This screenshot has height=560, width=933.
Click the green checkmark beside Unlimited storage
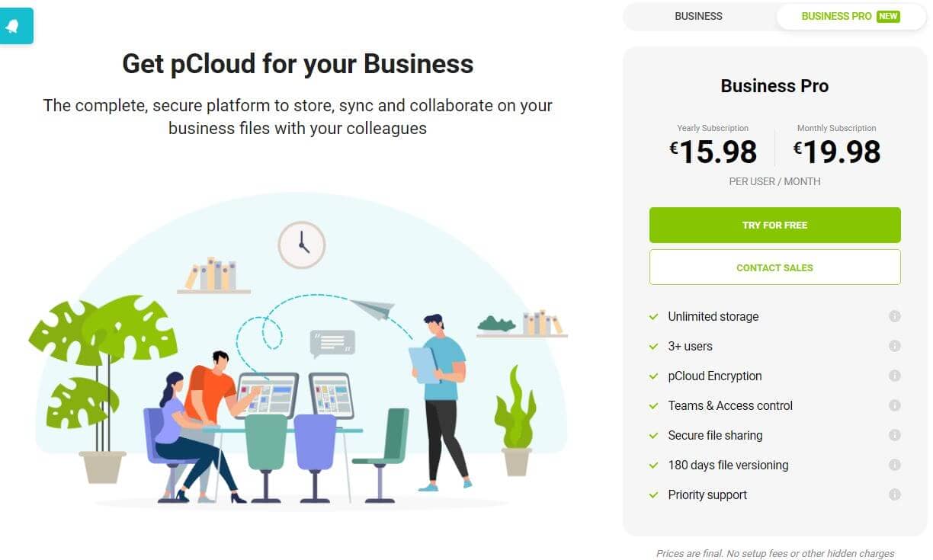tap(652, 315)
